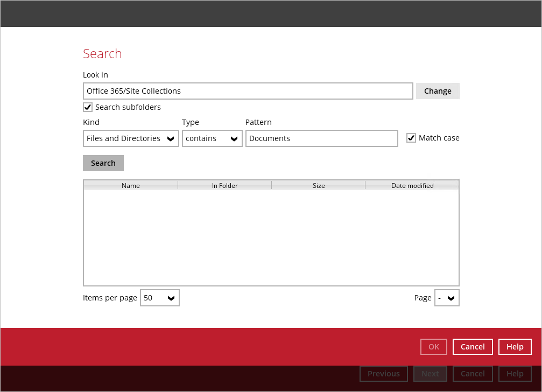Sort results by the Date modified column header
Image resolution: width=542 pixels, height=392 pixels.
[412, 186]
